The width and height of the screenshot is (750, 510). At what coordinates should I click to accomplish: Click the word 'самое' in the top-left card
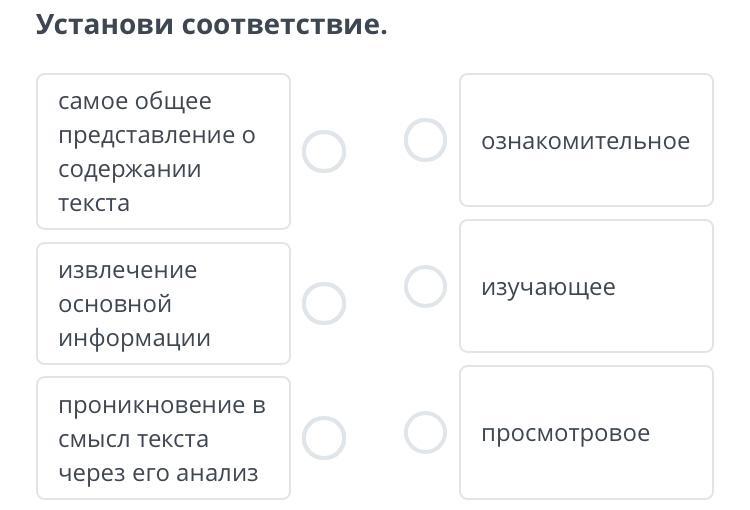pos(92,101)
